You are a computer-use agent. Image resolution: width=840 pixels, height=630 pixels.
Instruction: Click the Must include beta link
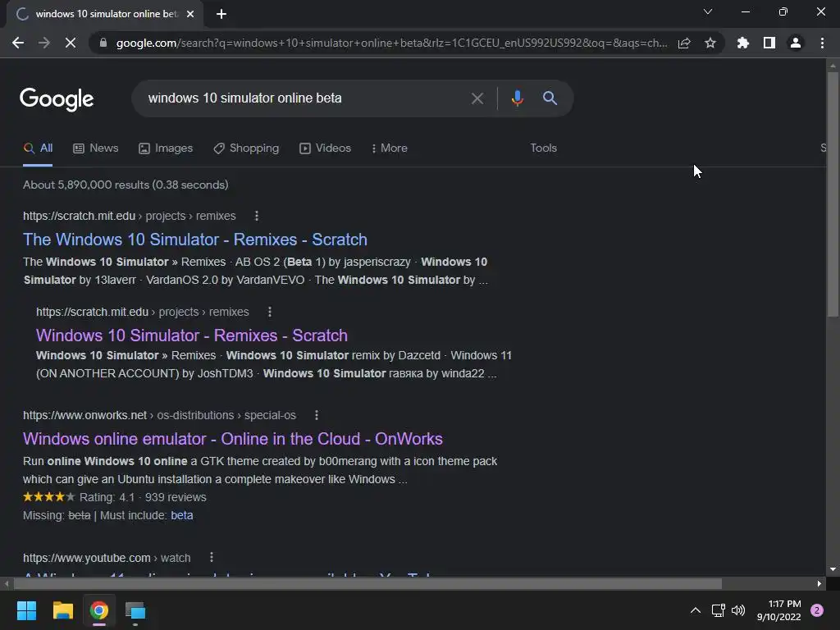tap(181, 515)
